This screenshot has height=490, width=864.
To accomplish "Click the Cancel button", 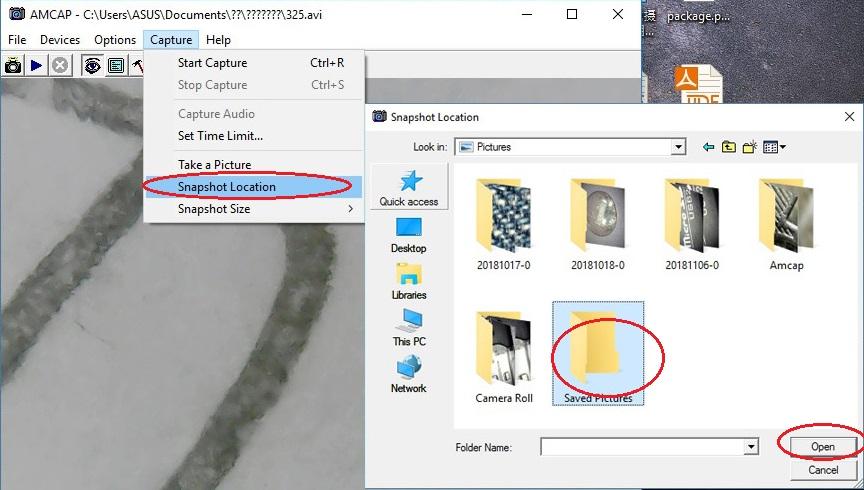I will (x=823, y=470).
